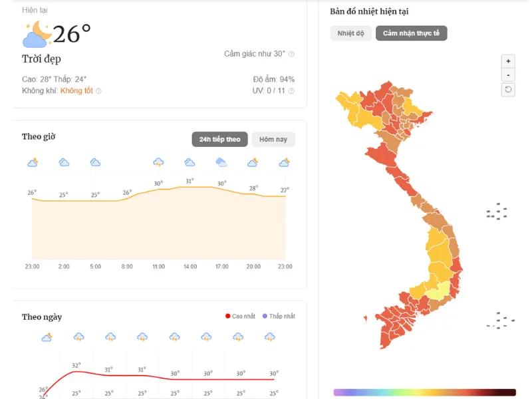Open help icon beside Cảm giác như 30°
532x399 pixels.
(291, 54)
